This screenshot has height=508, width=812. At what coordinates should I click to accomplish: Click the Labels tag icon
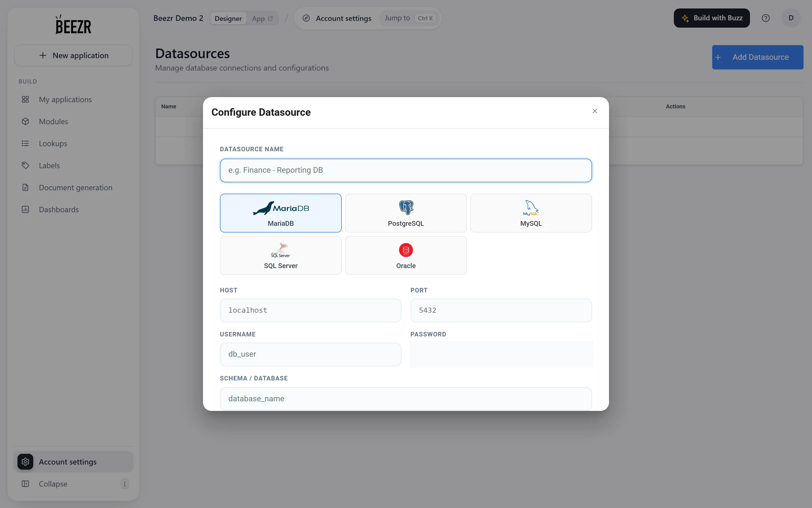(x=25, y=165)
